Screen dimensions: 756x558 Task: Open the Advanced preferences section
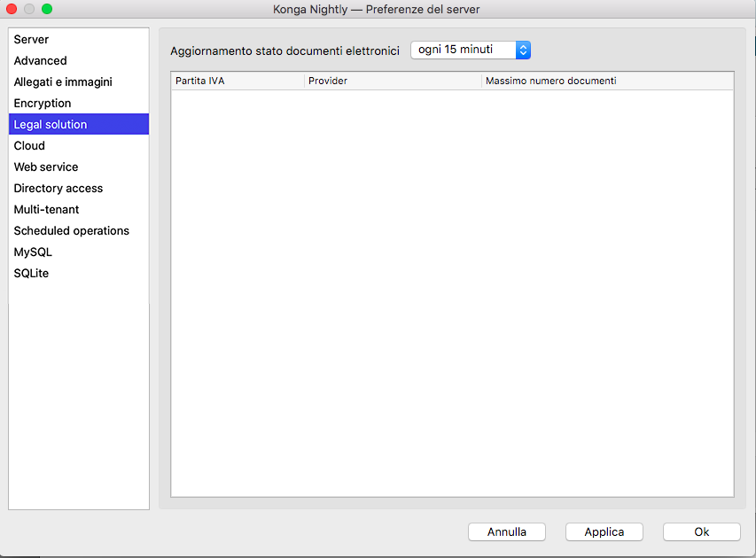coord(41,61)
